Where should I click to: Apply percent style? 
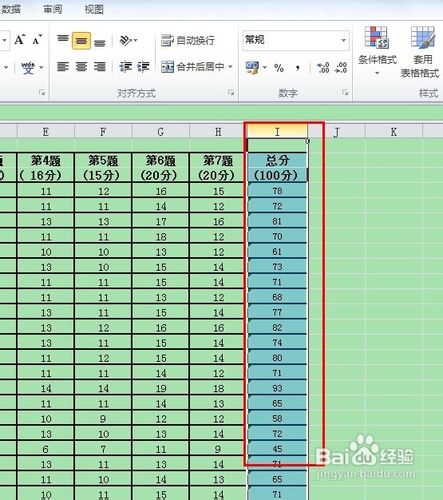point(279,68)
